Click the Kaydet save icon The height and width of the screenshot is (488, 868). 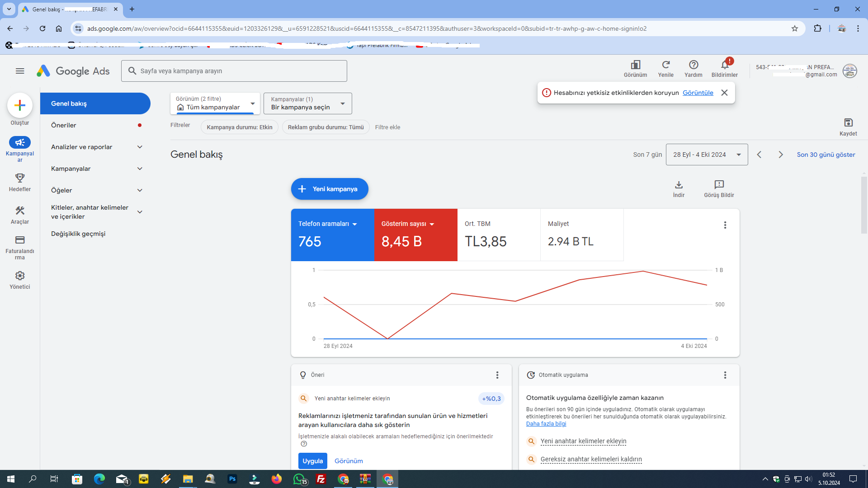(848, 122)
